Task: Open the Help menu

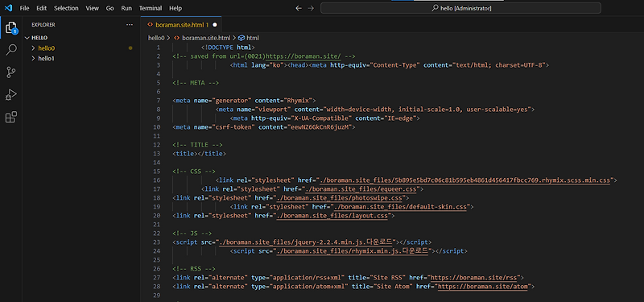Action: click(175, 8)
